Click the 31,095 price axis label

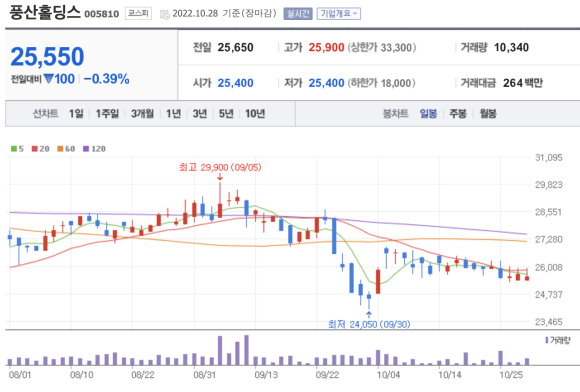click(549, 158)
